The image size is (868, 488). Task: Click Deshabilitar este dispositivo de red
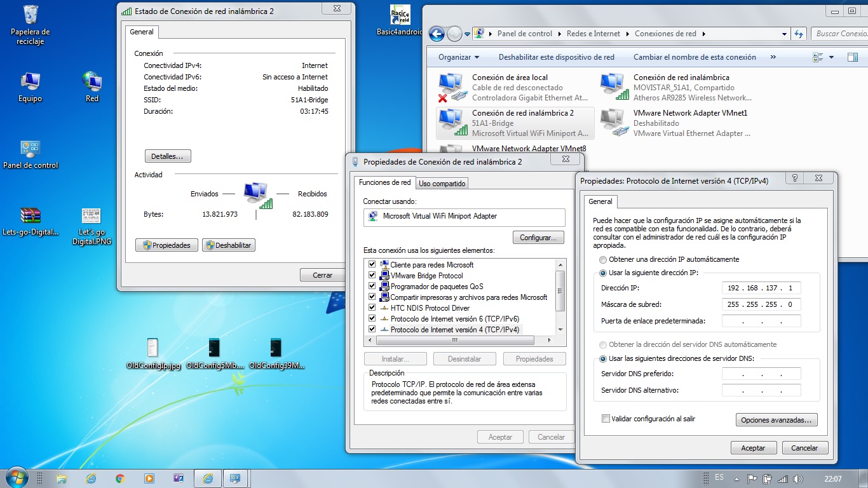click(556, 57)
